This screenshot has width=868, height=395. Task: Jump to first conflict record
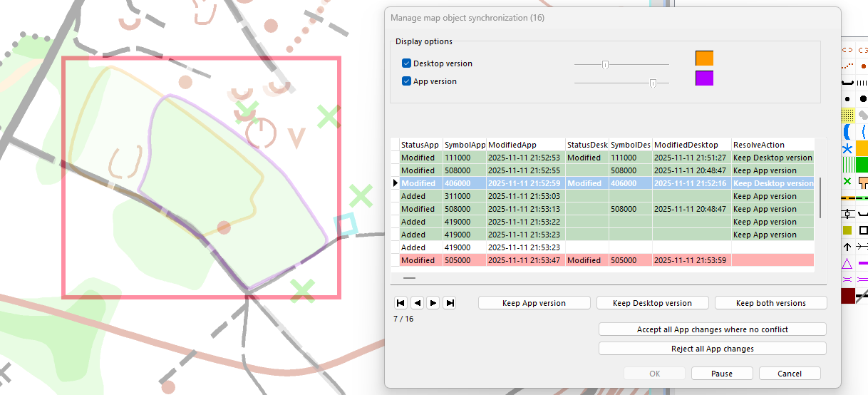[401, 303]
